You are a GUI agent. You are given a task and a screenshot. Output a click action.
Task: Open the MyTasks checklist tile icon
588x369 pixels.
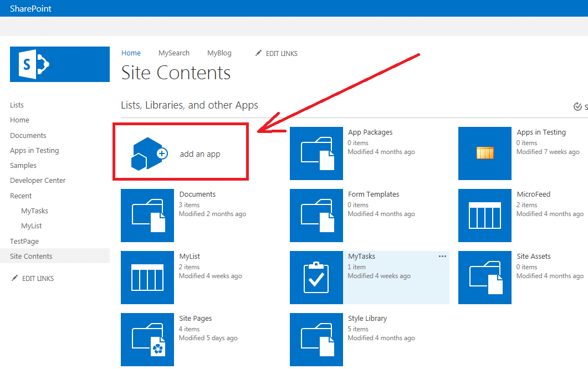pos(316,278)
